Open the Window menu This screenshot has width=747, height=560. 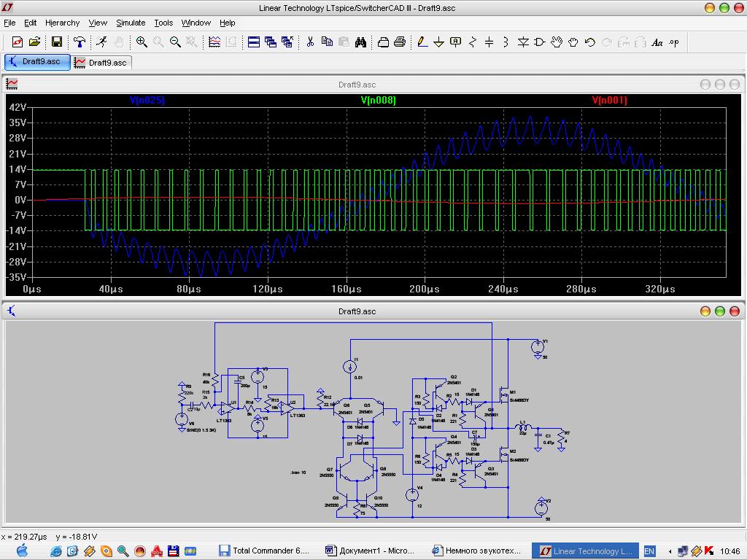[196, 23]
